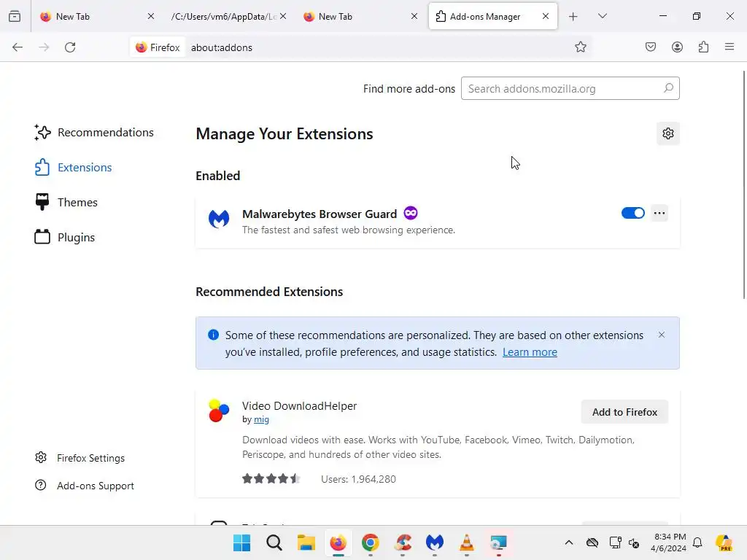
Task: Reload the current page
Action: [70, 47]
